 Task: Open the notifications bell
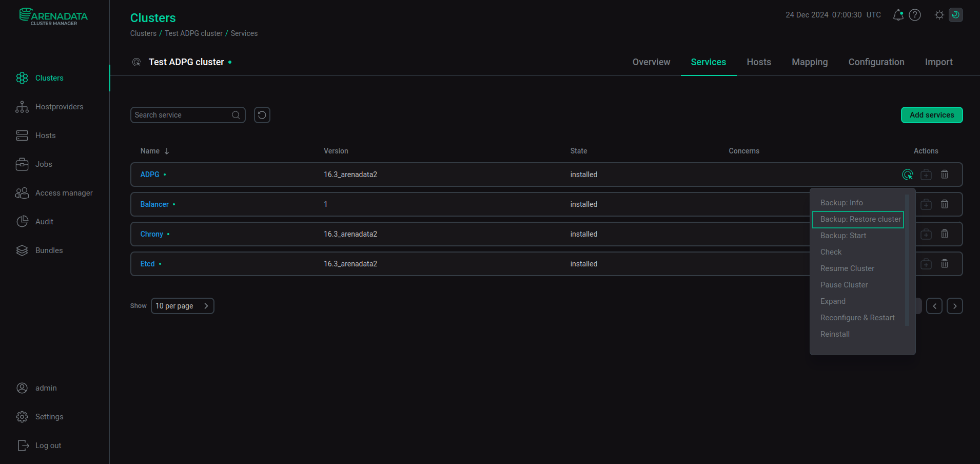(x=898, y=15)
